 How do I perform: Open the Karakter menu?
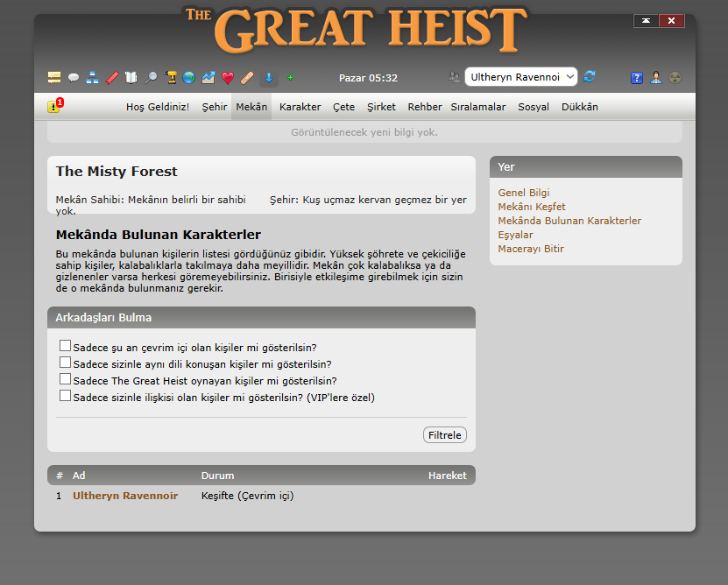[300, 107]
